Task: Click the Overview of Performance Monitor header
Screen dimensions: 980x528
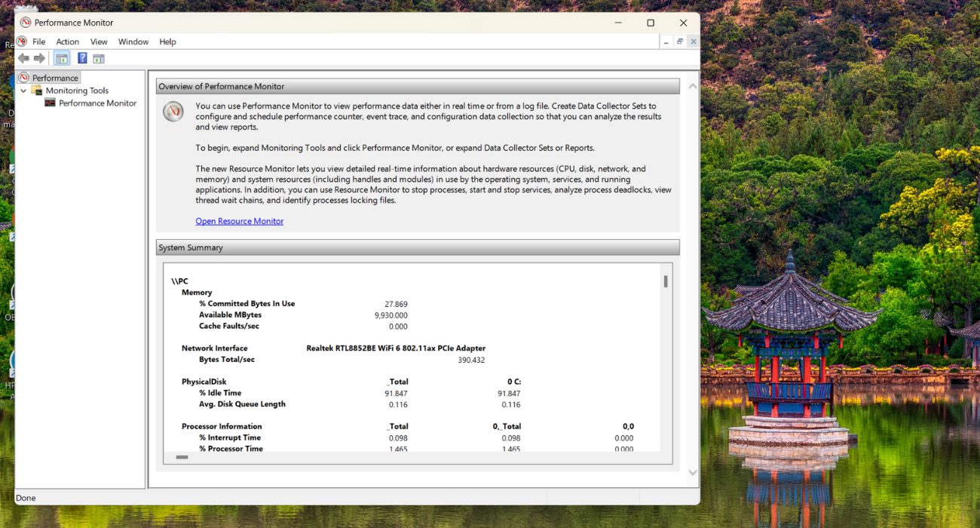Action: [x=418, y=86]
